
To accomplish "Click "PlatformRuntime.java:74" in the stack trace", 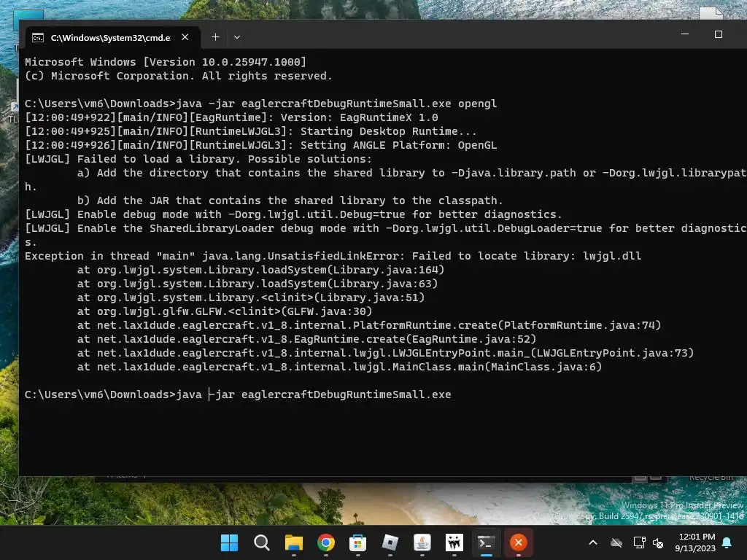I will (x=578, y=325).
